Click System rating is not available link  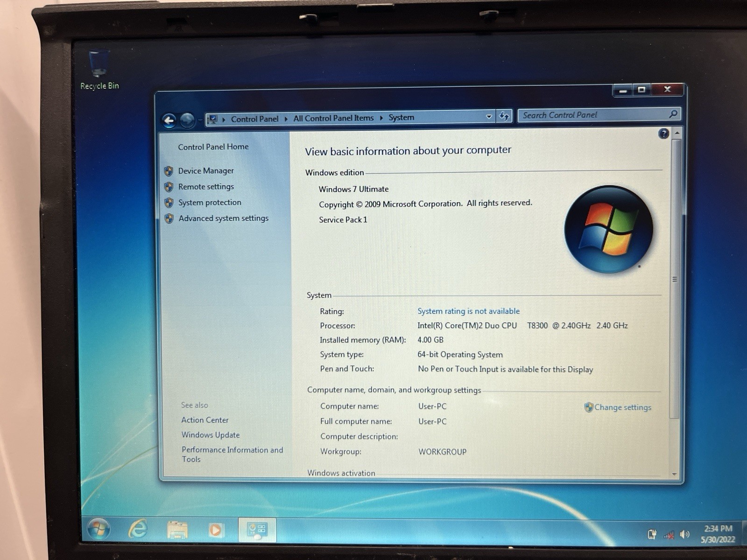468,311
